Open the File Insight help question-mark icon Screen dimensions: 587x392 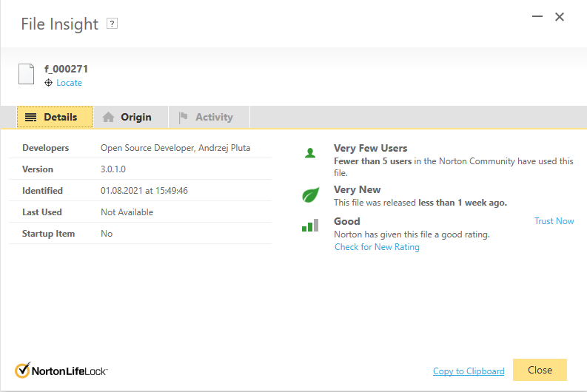pyautogui.click(x=112, y=24)
